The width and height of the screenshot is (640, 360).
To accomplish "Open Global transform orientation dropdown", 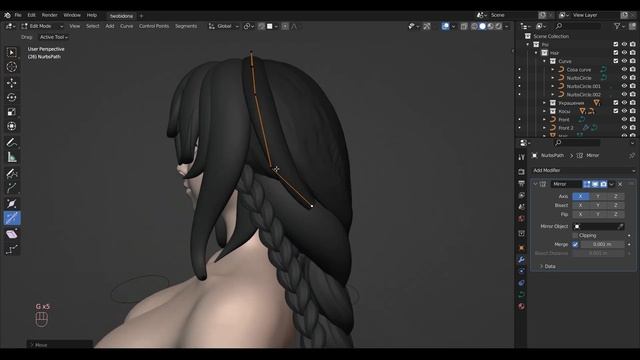I will coord(224,26).
